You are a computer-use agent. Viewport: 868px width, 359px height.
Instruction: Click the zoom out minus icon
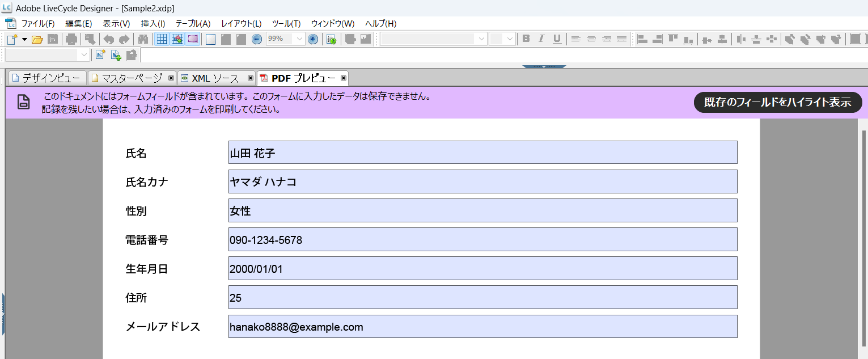coord(256,39)
